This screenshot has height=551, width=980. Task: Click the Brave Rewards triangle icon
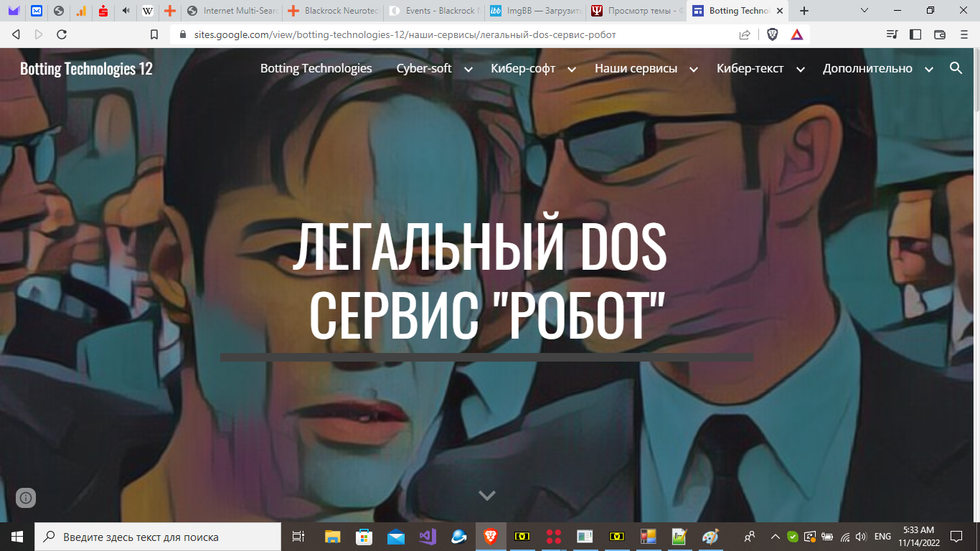(796, 34)
